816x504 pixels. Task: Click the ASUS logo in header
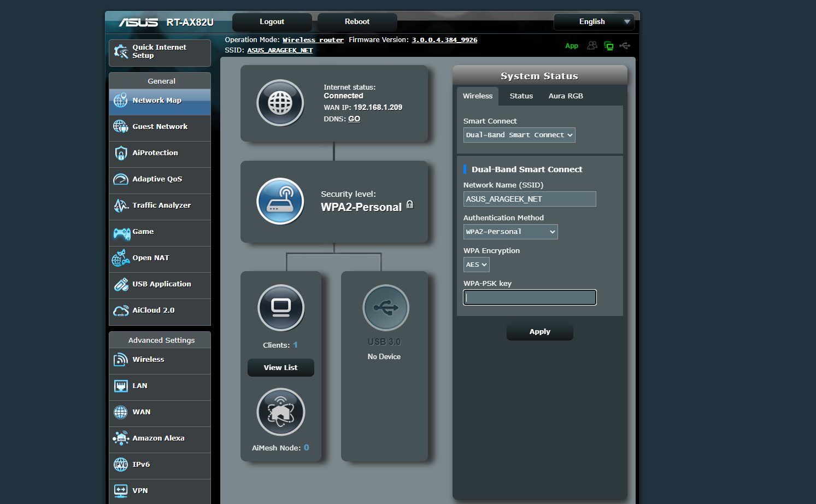click(139, 22)
